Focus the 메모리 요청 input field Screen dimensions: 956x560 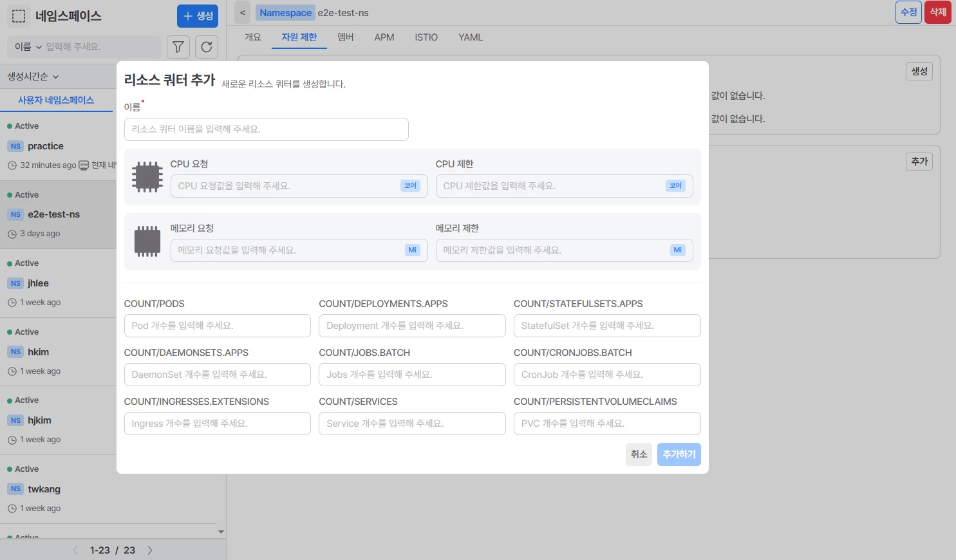(x=299, y=250)
